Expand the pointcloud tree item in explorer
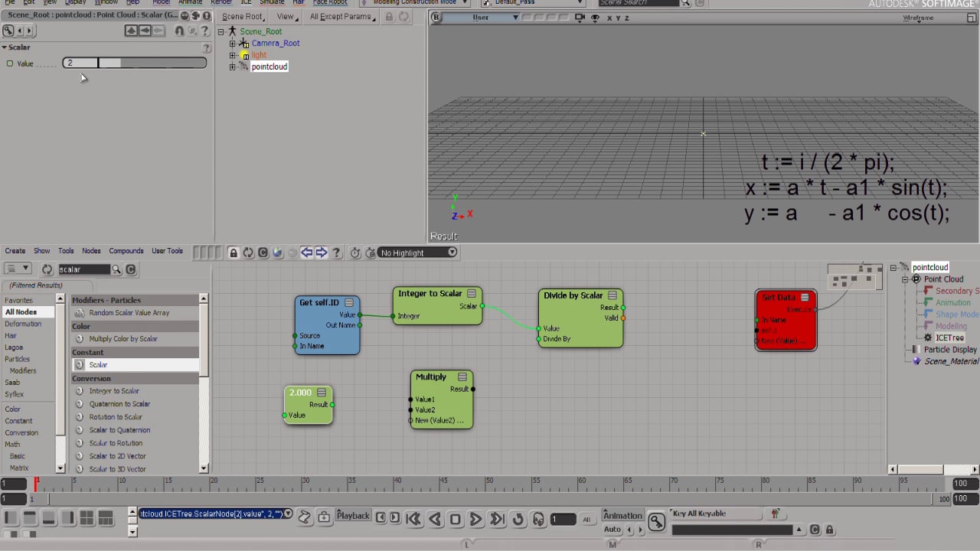 [233, 67]
